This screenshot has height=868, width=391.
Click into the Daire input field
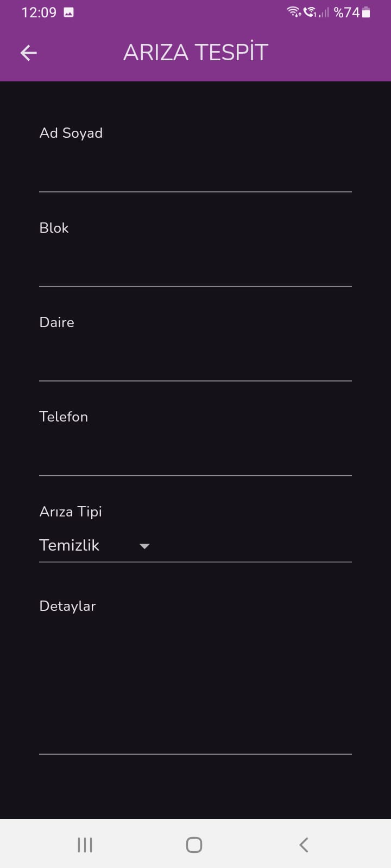pyautogui.click(x=195, y=360)
